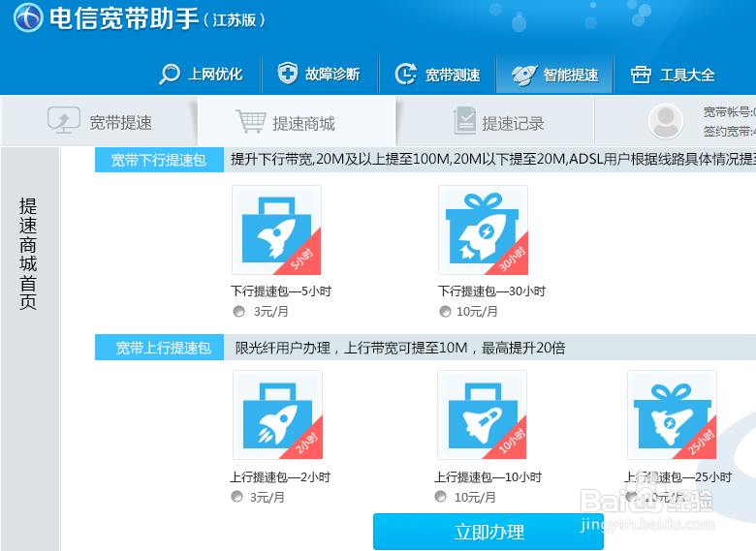Click the 2小时 uplink package thumbnail

click(278, 414)
